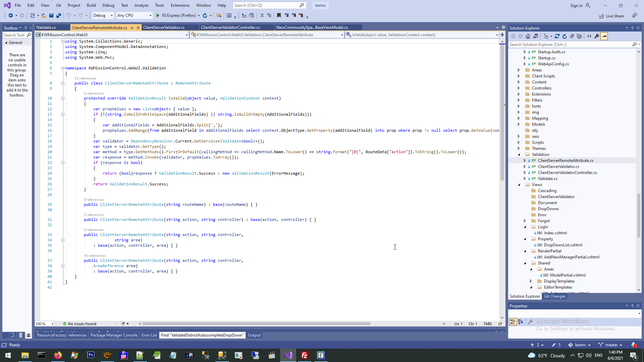Expand the Controllers folder in Solution Explorer
Screen dimensions: 644x362
click(519, 88)
